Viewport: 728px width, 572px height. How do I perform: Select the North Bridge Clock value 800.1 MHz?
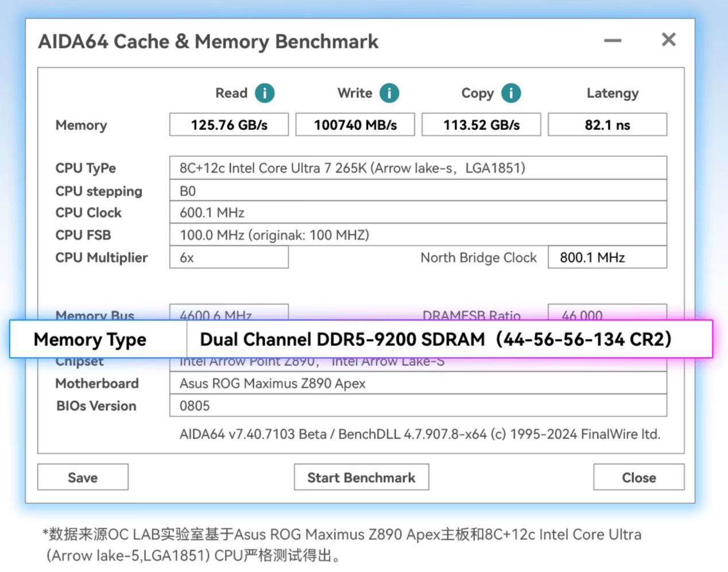click(606, 257)
